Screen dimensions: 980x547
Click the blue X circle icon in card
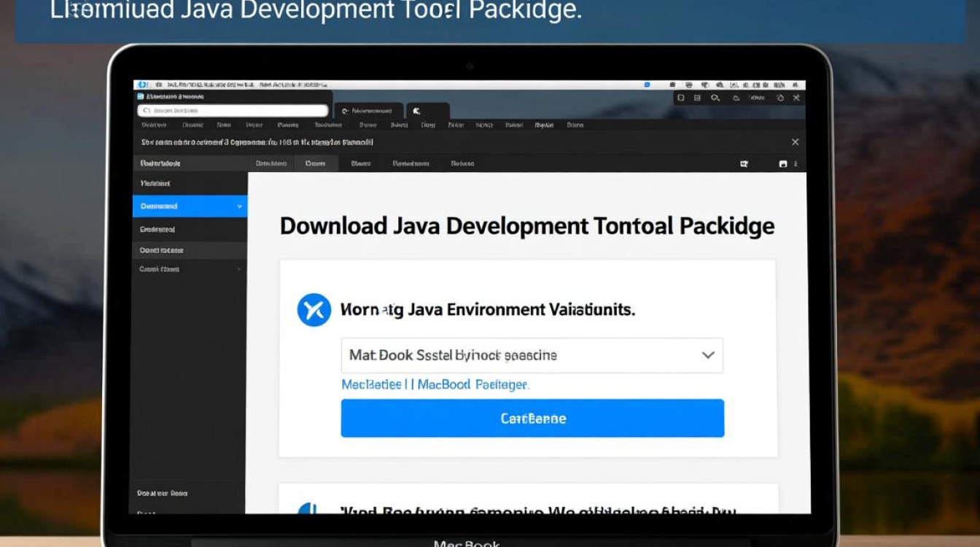(314, 310)
